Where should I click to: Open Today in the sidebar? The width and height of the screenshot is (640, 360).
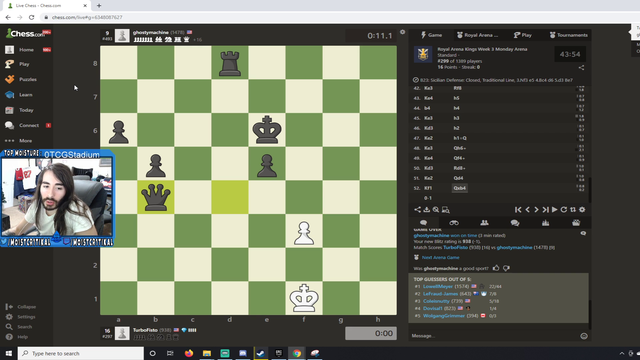(x=26, y=110)
